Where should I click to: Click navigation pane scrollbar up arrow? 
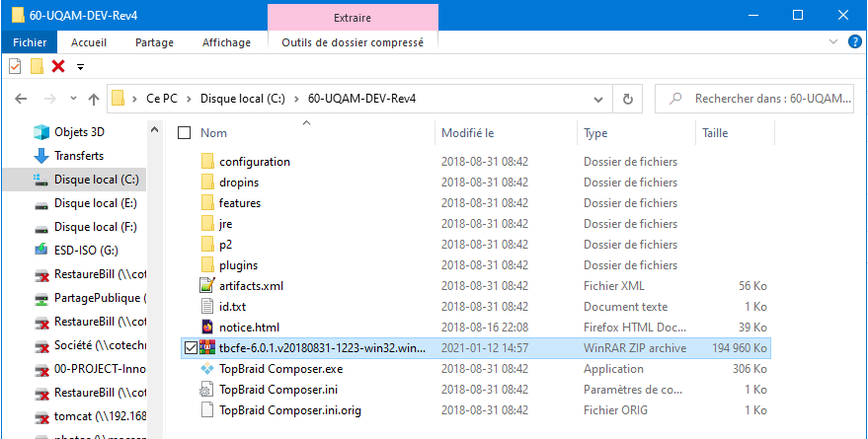click(x=155, y=130)
